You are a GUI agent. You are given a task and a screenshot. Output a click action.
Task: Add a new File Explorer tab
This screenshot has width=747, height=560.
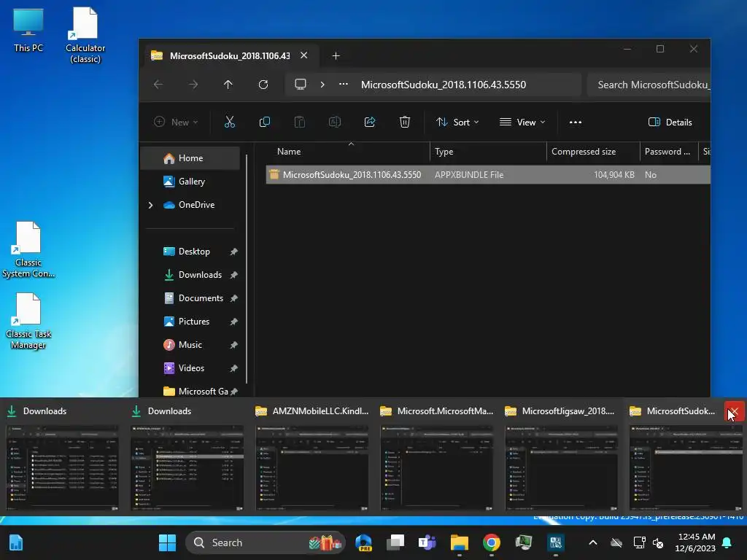(x=336, y=56)
